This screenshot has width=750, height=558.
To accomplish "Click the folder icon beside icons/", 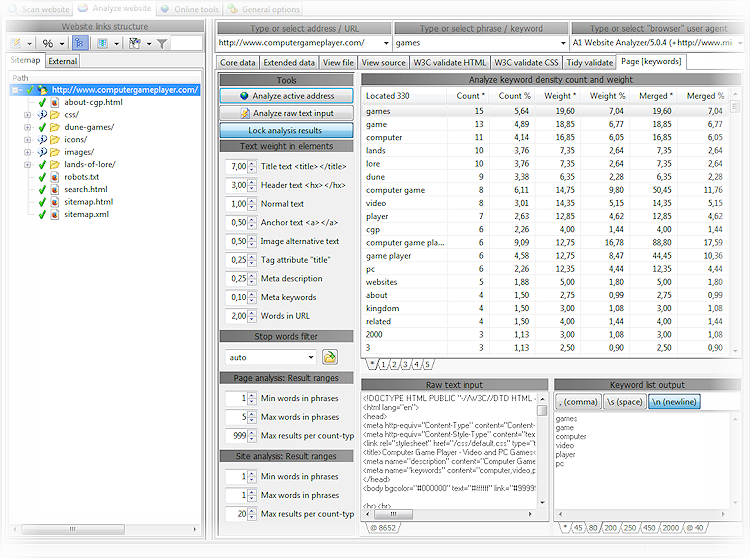I will [55, 140].
